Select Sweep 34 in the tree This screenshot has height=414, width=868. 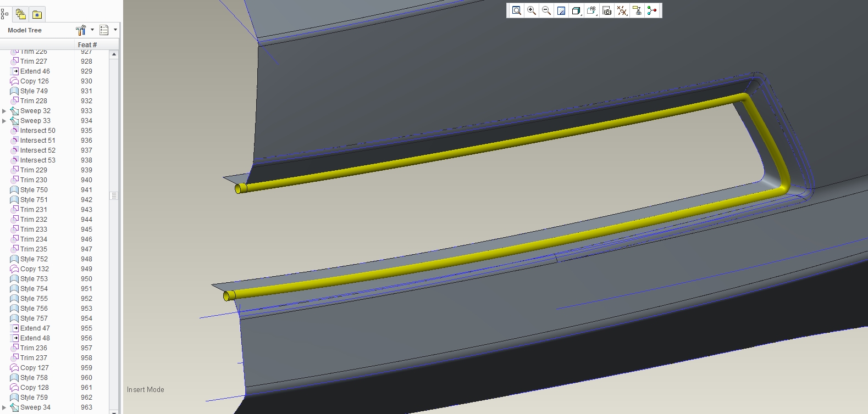[35, 407]
